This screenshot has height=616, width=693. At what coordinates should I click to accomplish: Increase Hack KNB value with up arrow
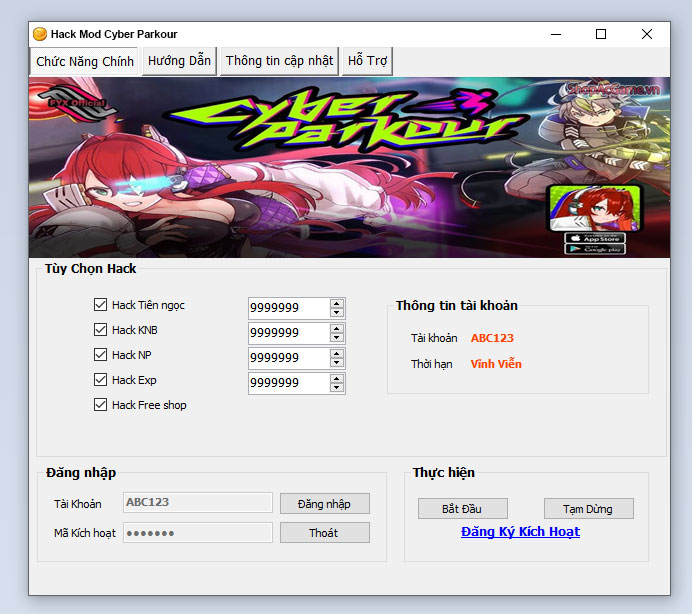[x=337, y=329]
